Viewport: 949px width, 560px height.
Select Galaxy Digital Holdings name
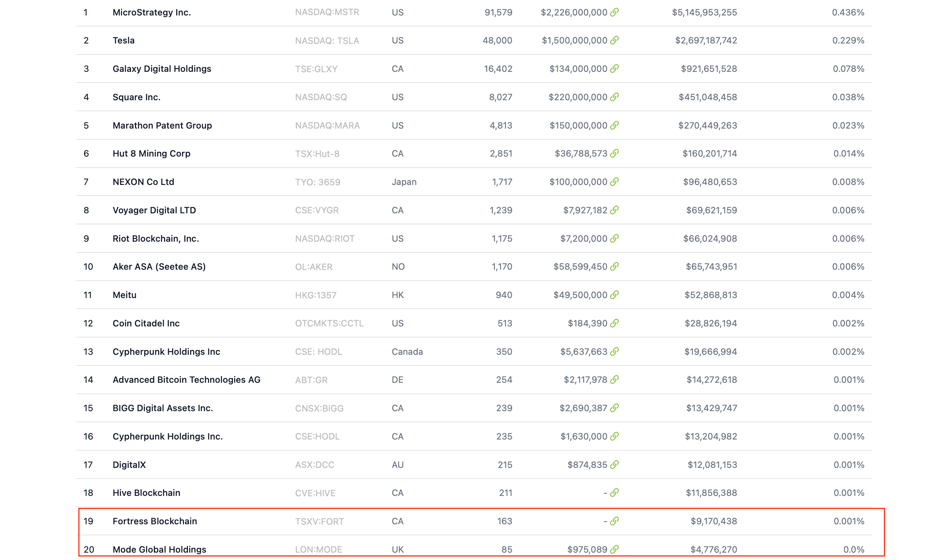coord(162,69)
